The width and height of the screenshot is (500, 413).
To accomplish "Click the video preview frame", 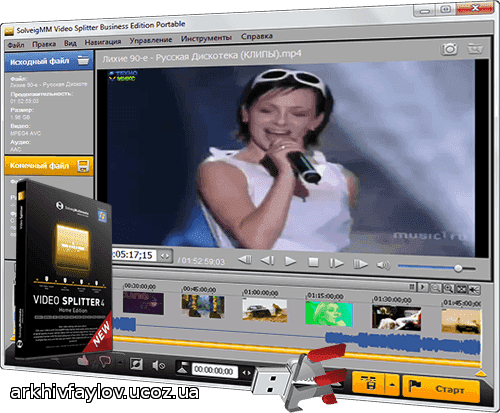I will click(x=291, y=157).
